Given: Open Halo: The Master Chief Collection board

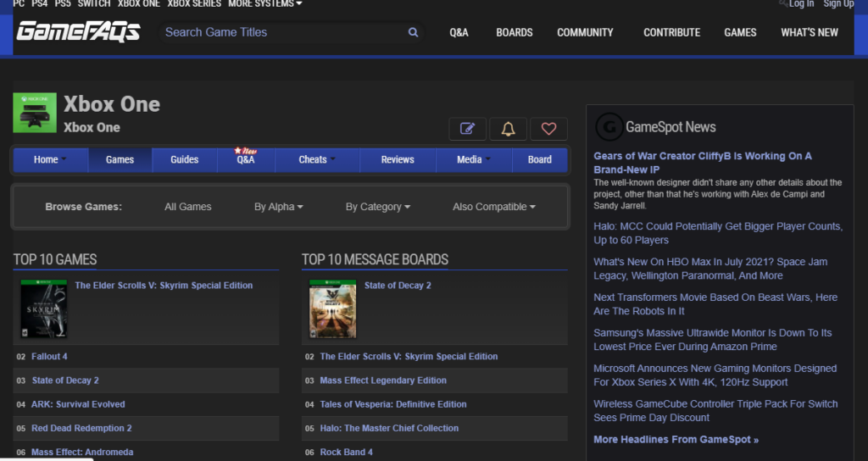Looking at the screenshot, I should pyautogui.click(x=389, y=428).
